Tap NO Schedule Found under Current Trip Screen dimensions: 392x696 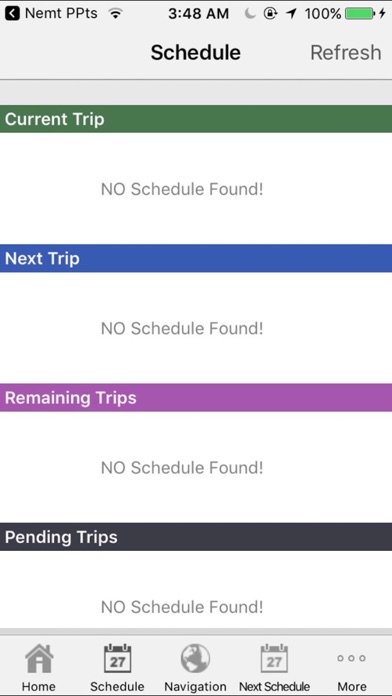(182, 190)
